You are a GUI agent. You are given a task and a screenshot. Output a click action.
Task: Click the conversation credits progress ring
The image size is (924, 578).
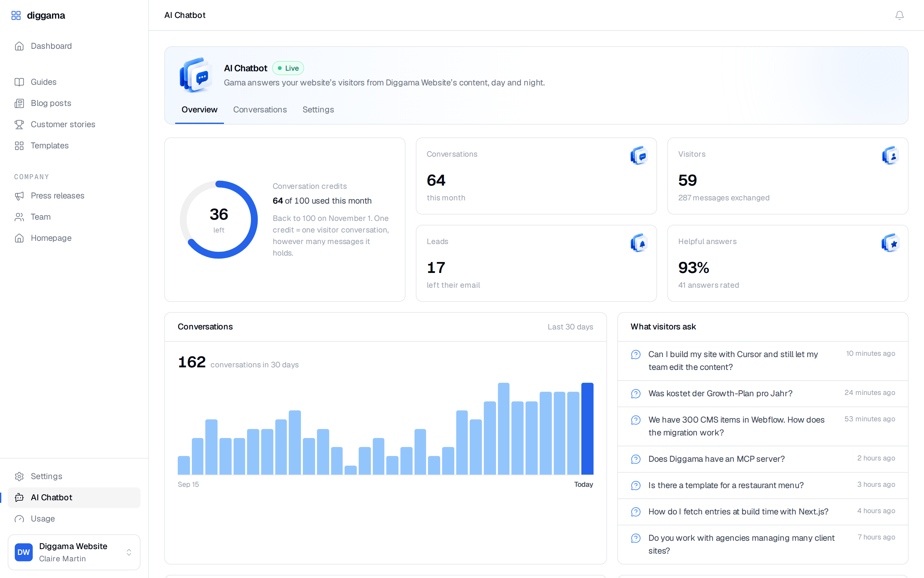219,219
